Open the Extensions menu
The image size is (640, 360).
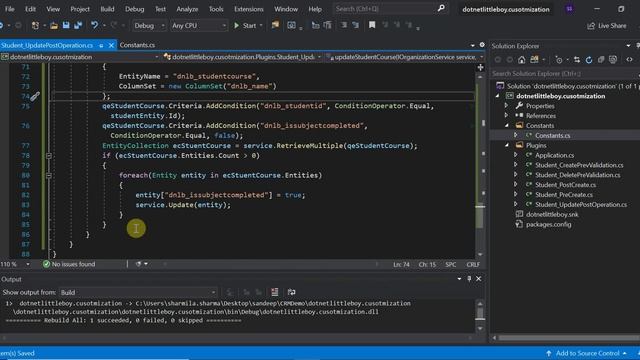pyautogui.click(x=249, y=9)
